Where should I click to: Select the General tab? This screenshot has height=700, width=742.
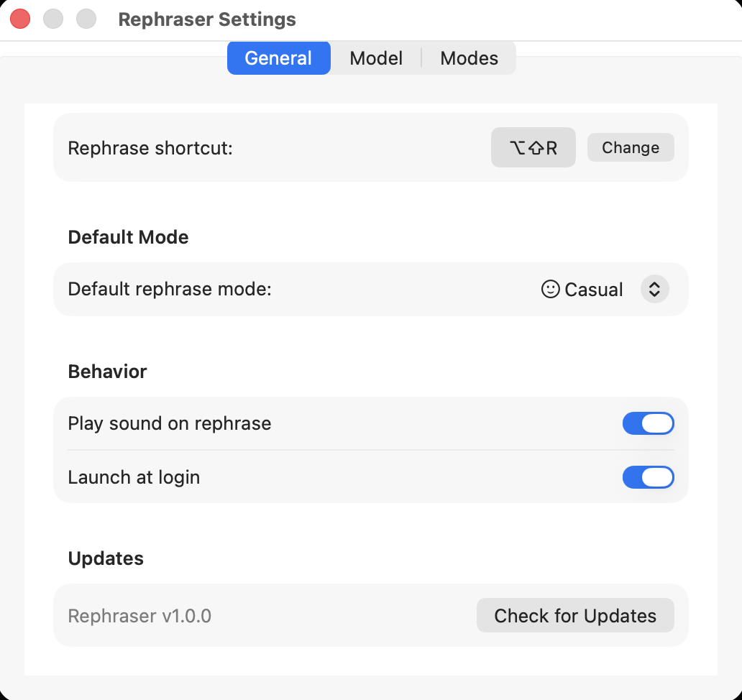click(278, 58)
